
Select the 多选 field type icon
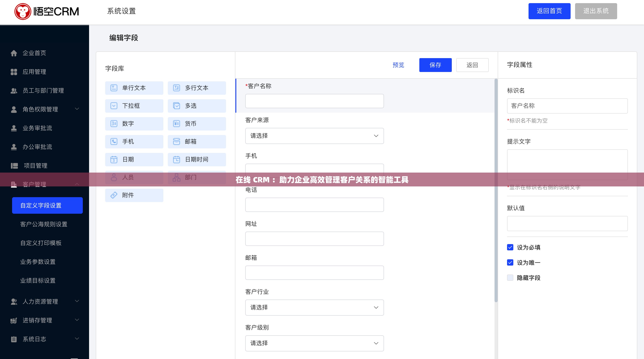coord(177,106)
